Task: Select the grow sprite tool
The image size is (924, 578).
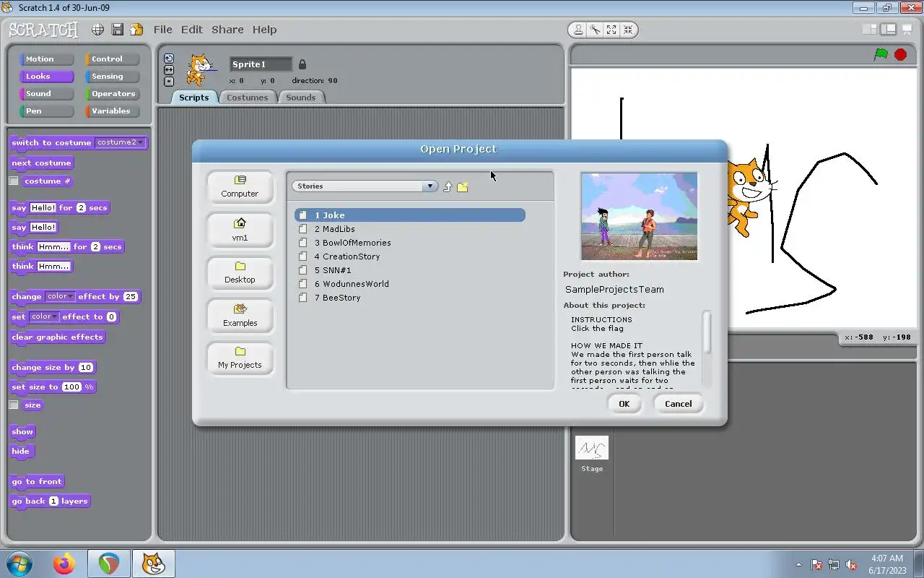Action: 611,30
